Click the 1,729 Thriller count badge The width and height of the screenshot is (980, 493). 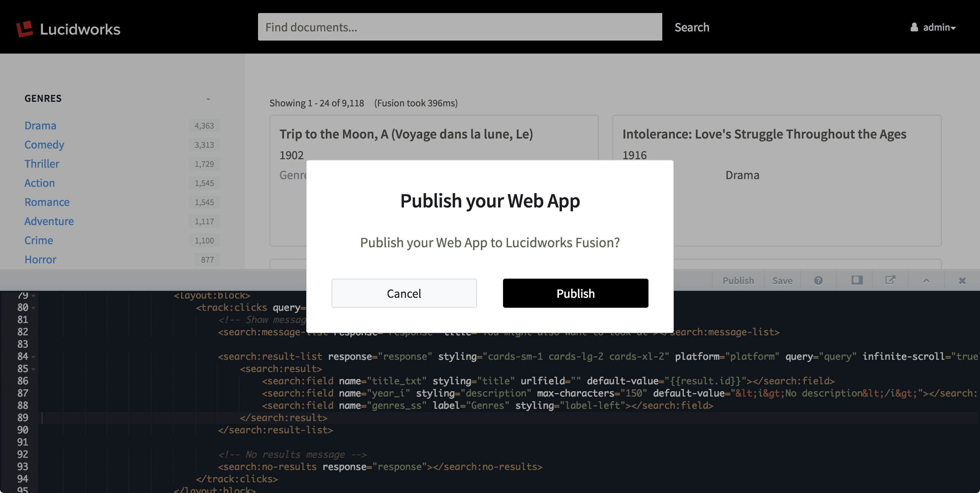coord(204,164)
